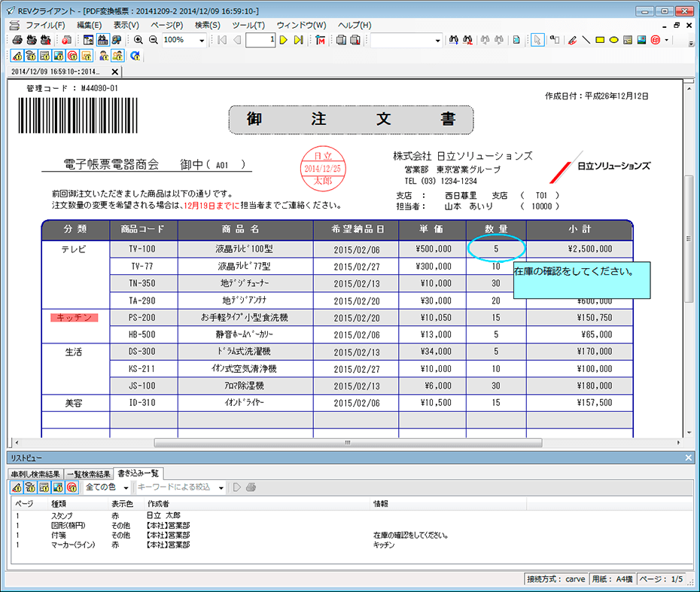
Task: Open the 全ての色 color filter dropdown
Action: click(126, 488)
